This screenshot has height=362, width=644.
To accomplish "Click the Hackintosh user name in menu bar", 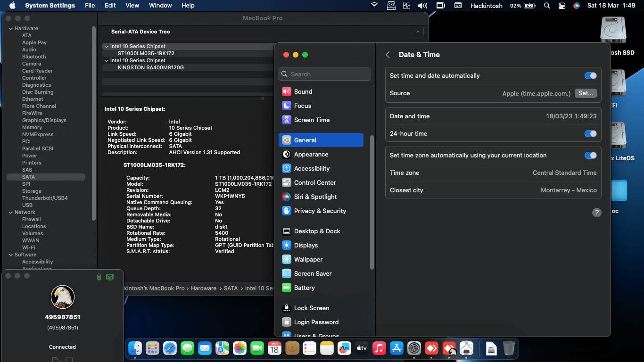I will [x=487, y=6].
